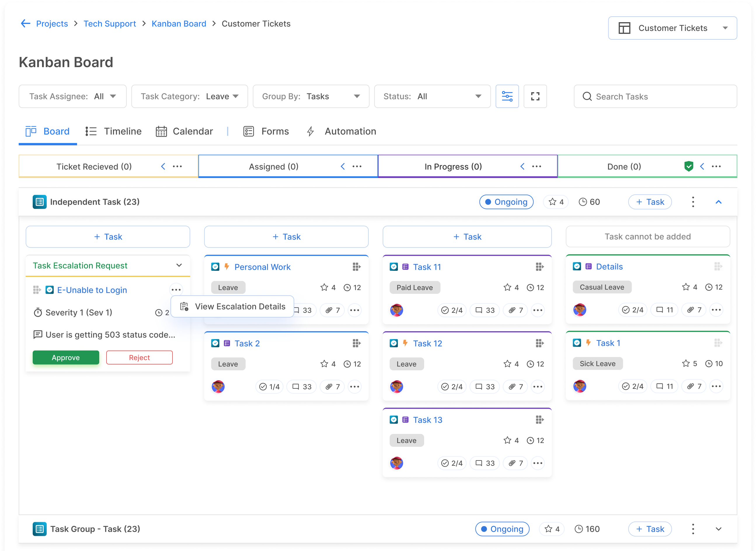The image size is (756, 551).
Task: Collapse the Ticket Recieved column chevron
Action: (x=163, y=166)
